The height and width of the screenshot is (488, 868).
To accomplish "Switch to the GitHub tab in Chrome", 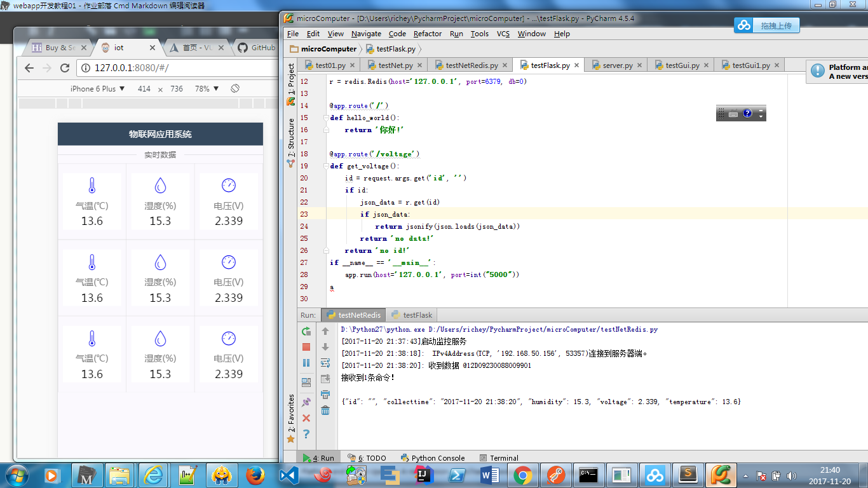I will click(257, 48).
